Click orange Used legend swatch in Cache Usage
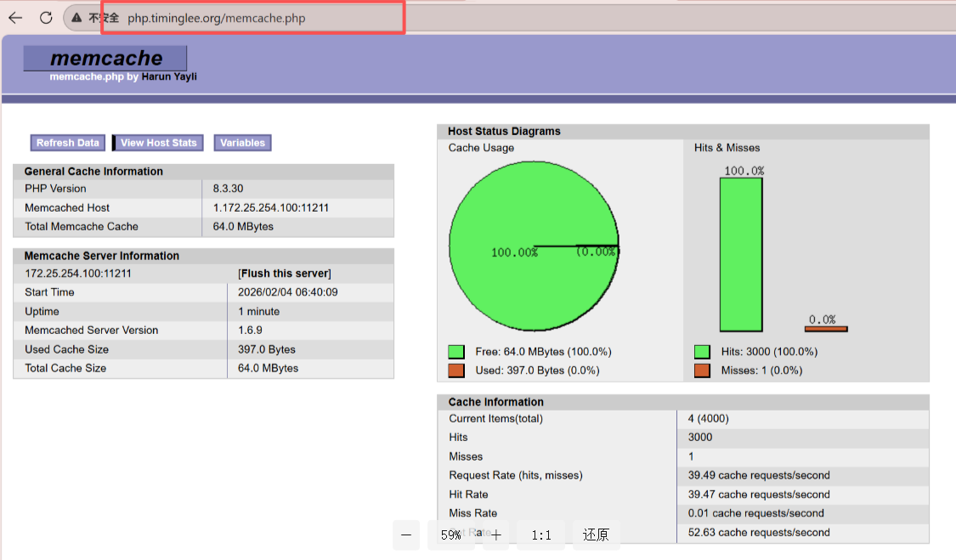Image resolution: width=956 pixels, height=560 pixels. [456, 371]
